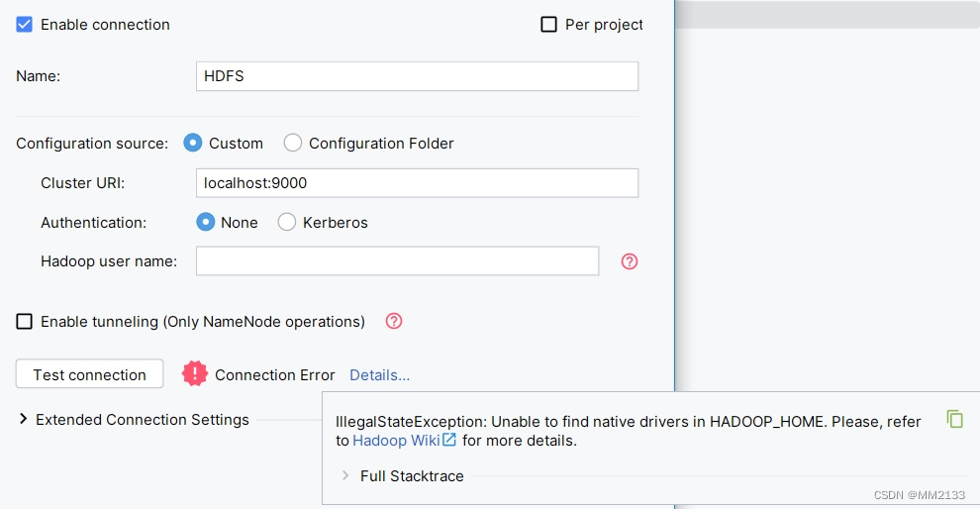980x509 pixels.
Task: Click the Hadoop user name help icon
Action: tap(630, 261)
